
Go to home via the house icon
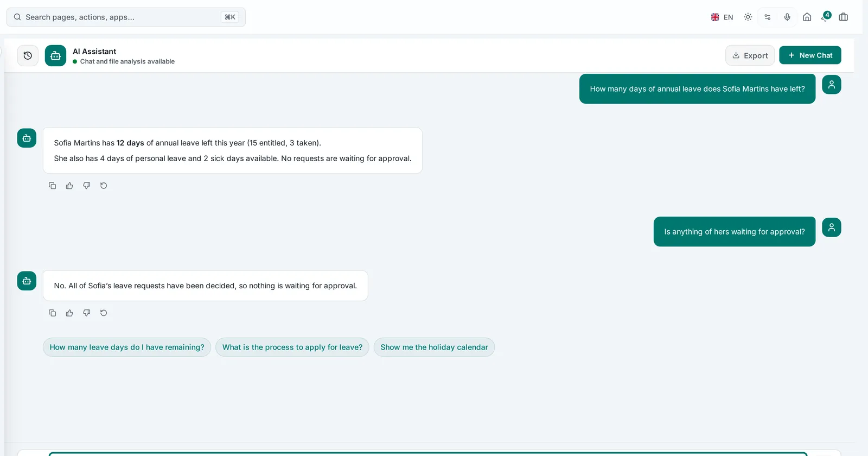click(x=807, y=17)
